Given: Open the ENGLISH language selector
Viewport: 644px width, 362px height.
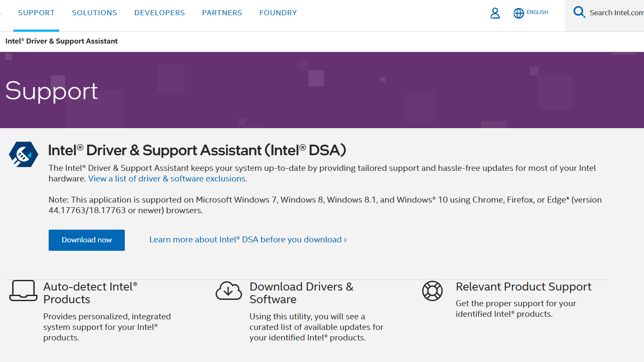Looking at the screenshot, I should [537, 13].
